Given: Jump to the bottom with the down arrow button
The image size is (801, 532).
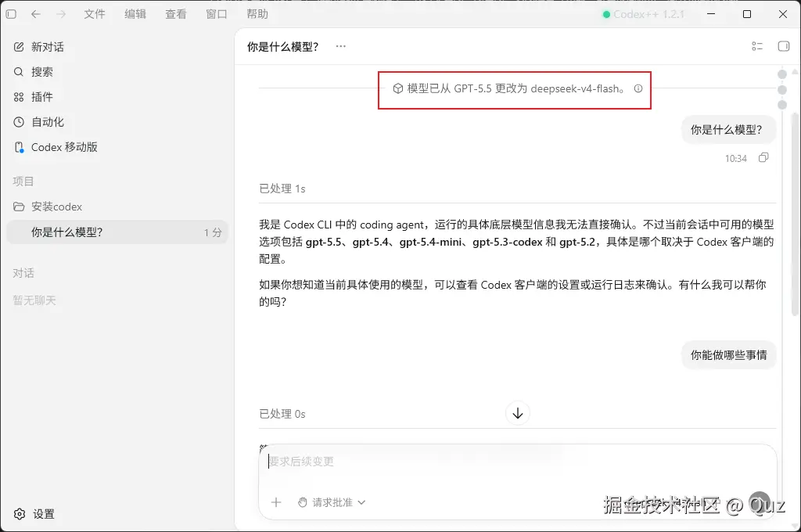Looking at the screenshot, I should [x=518, y=413].
